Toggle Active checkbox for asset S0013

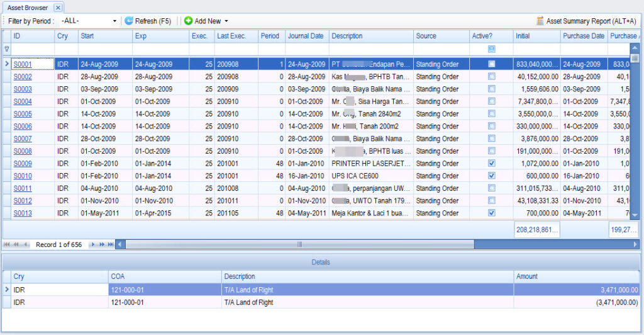click(492, 213)
